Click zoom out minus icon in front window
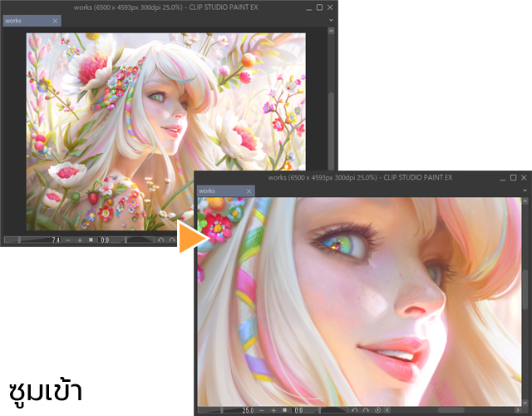532x416 pixels. [261, 410]
